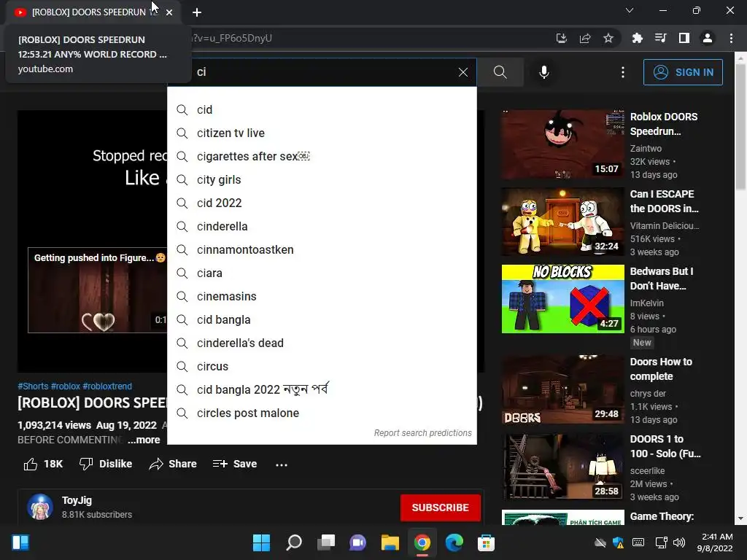Select suggestion "cid"
The image size is (747, 560).
(322, 110)
